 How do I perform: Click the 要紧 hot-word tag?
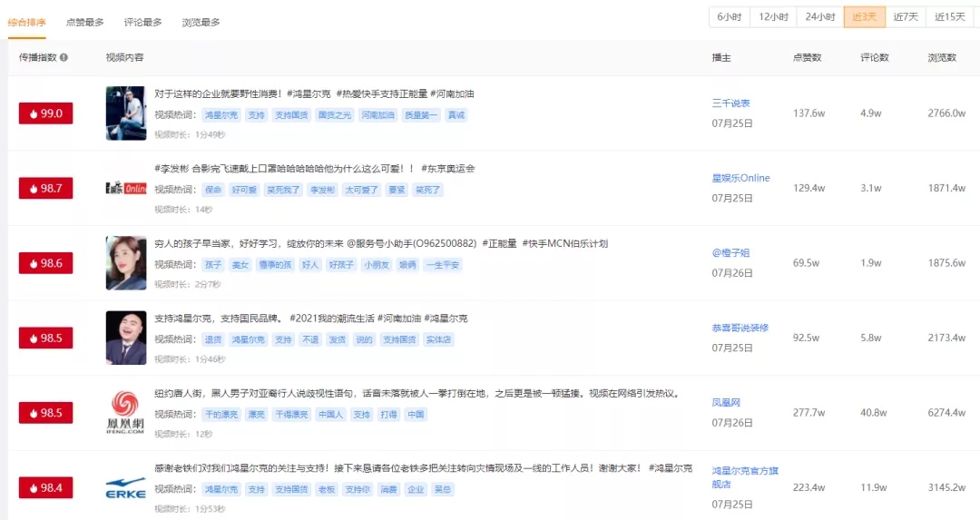(x=397, y=190)
